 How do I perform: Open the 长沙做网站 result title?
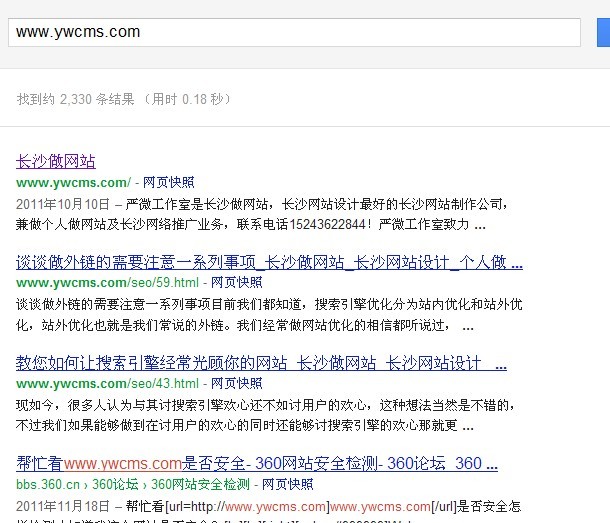[56, 161]
